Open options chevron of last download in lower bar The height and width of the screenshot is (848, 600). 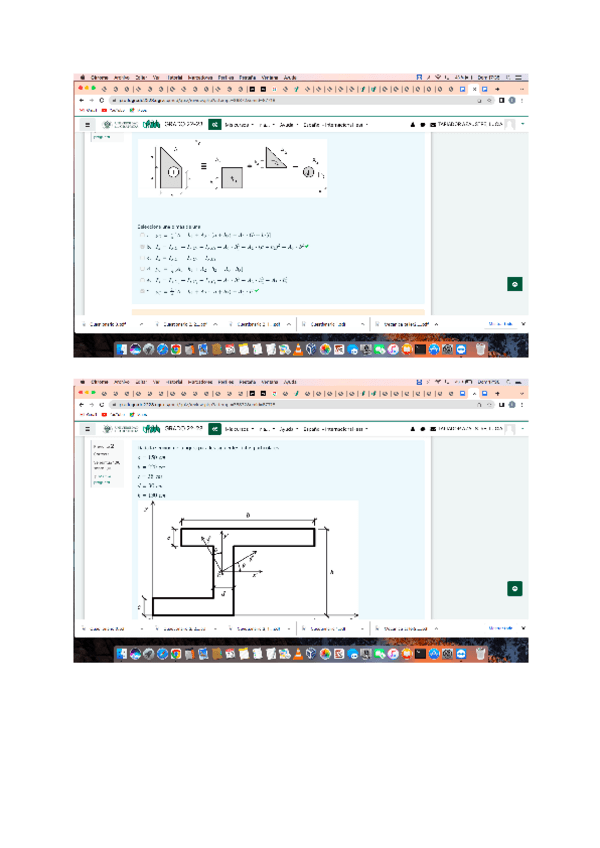point(436,629)
